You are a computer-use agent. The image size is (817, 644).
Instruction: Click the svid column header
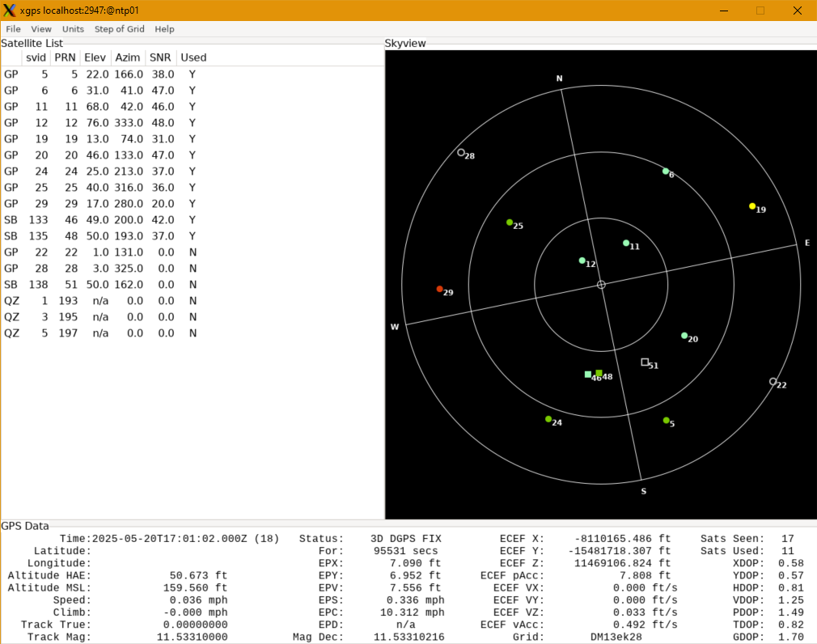[36, 57]
